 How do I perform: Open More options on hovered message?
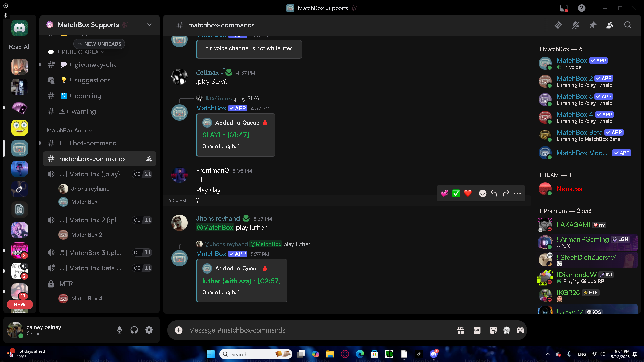517,193
